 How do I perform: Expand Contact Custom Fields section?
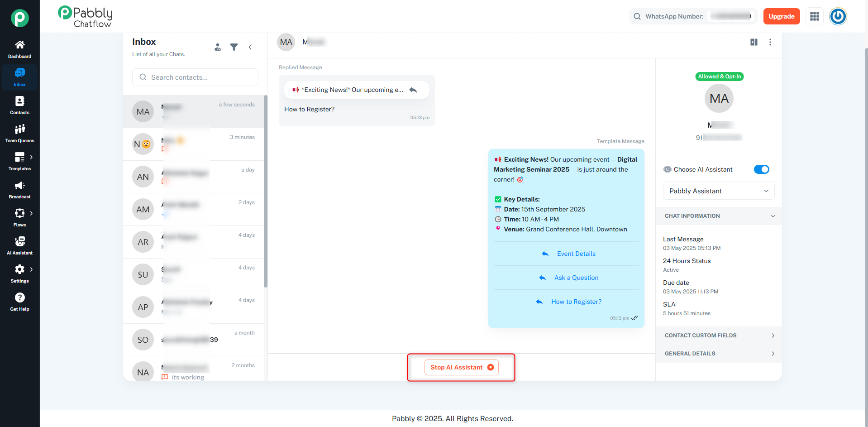[x=719, y=336]
